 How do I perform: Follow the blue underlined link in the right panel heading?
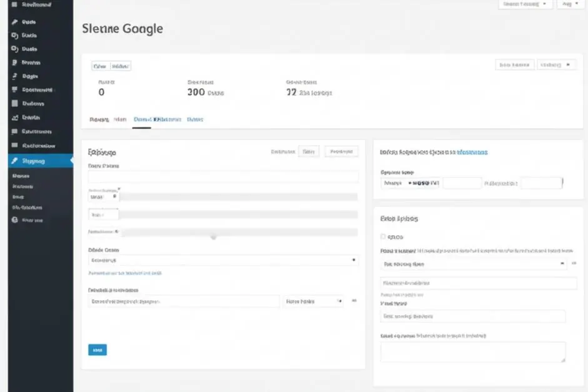pos(472,153)
